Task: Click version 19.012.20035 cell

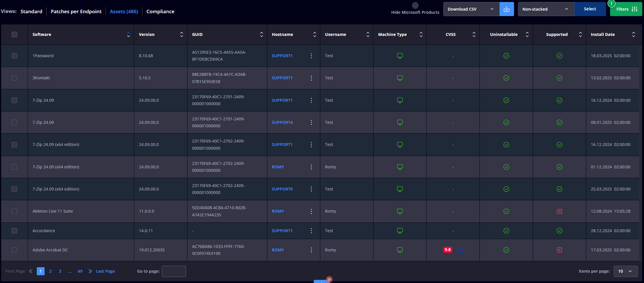Action: tap(152, 250)
